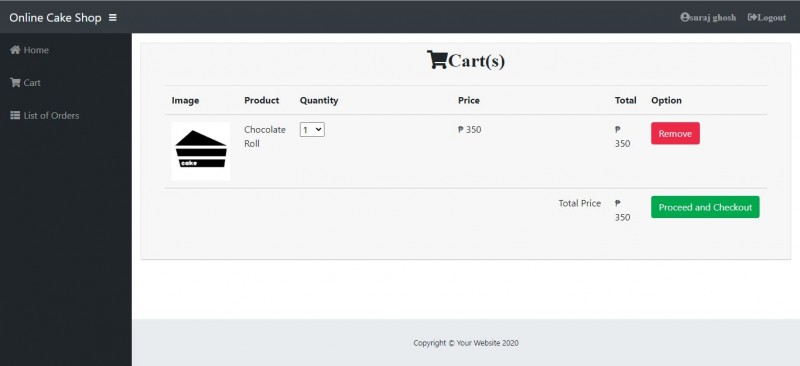
Task: Open the Home menu item
Action: click(30, 50)
